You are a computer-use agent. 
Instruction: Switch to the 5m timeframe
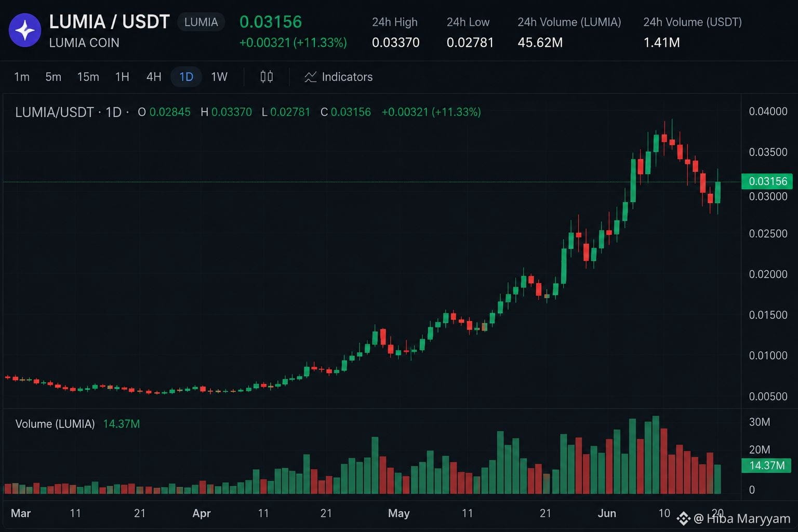pyautogui.click(x=54, y=77)
